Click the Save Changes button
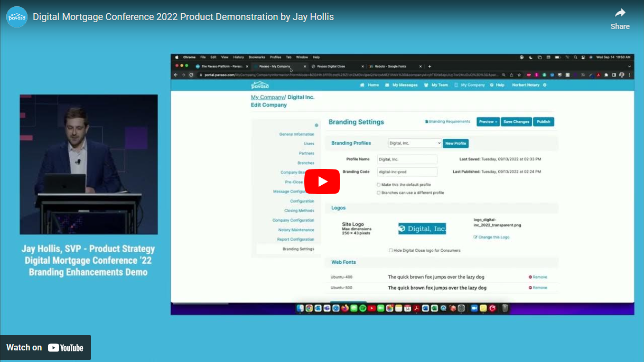 point(516,121)
